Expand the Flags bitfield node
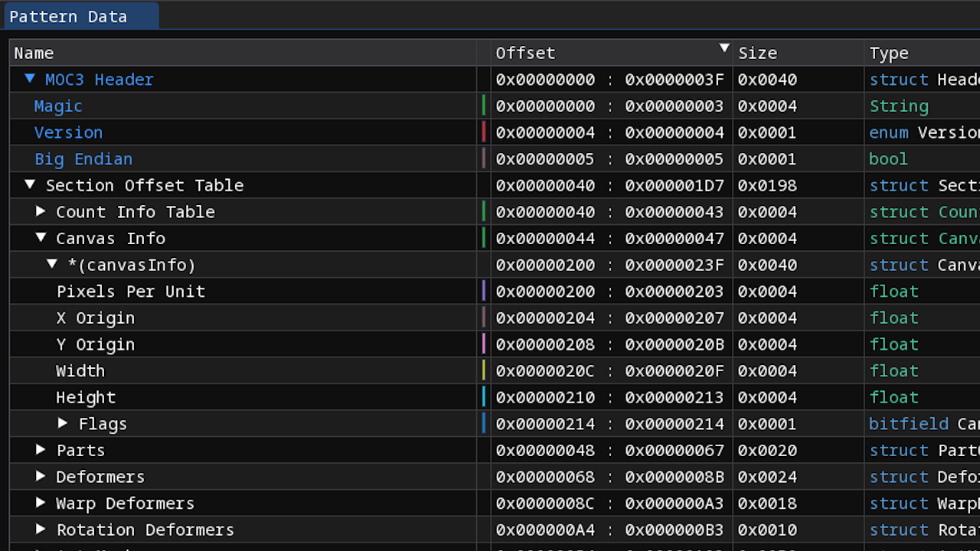980x551 pixels. point(63,423)
